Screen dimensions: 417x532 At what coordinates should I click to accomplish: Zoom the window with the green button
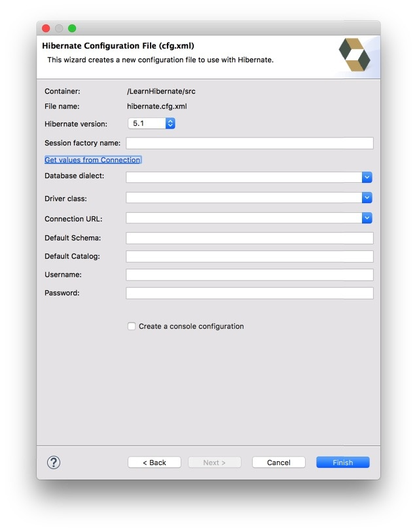click(72, 28)
